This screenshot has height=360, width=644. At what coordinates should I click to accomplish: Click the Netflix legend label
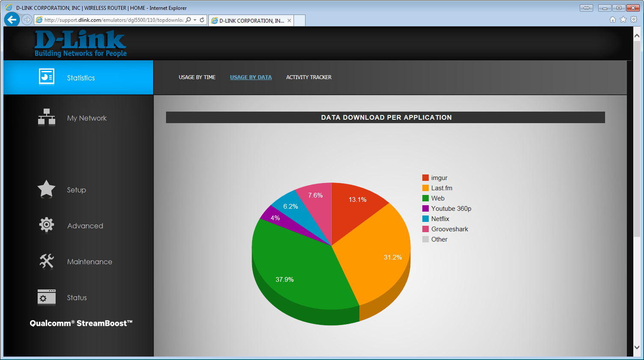tap(440, 219)
